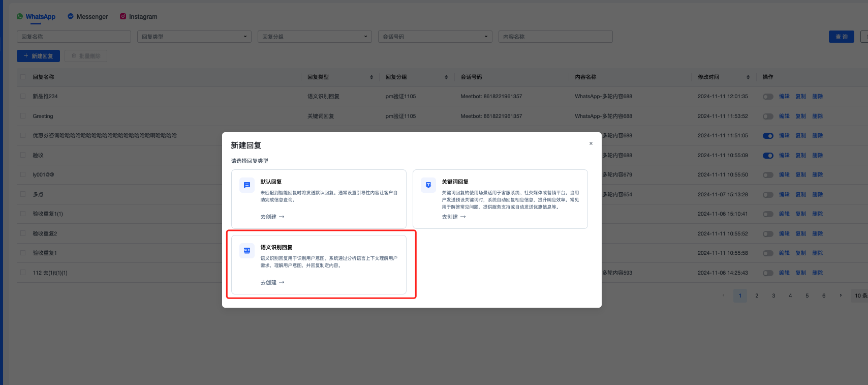Go to page 2

[757, 295]
